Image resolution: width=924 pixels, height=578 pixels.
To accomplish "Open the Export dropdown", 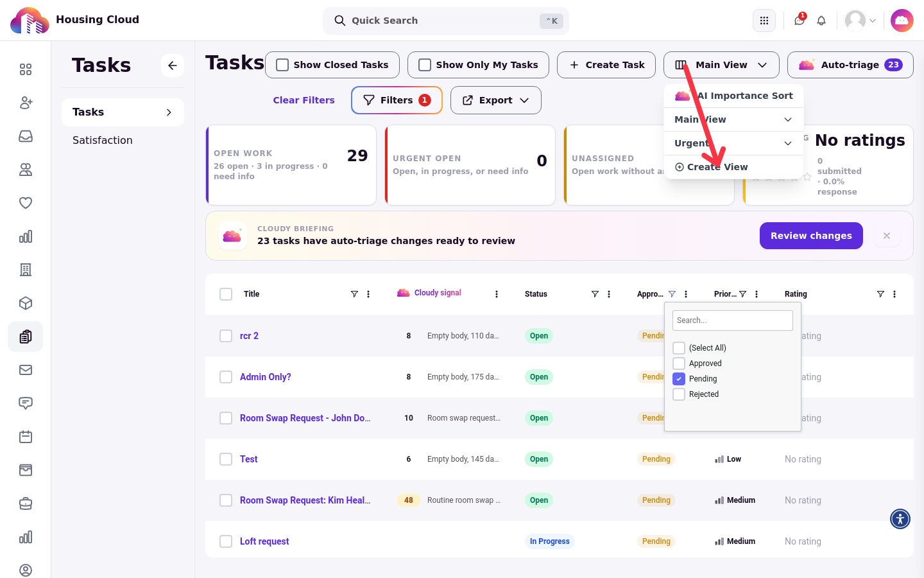I will [x=496, y=100].
